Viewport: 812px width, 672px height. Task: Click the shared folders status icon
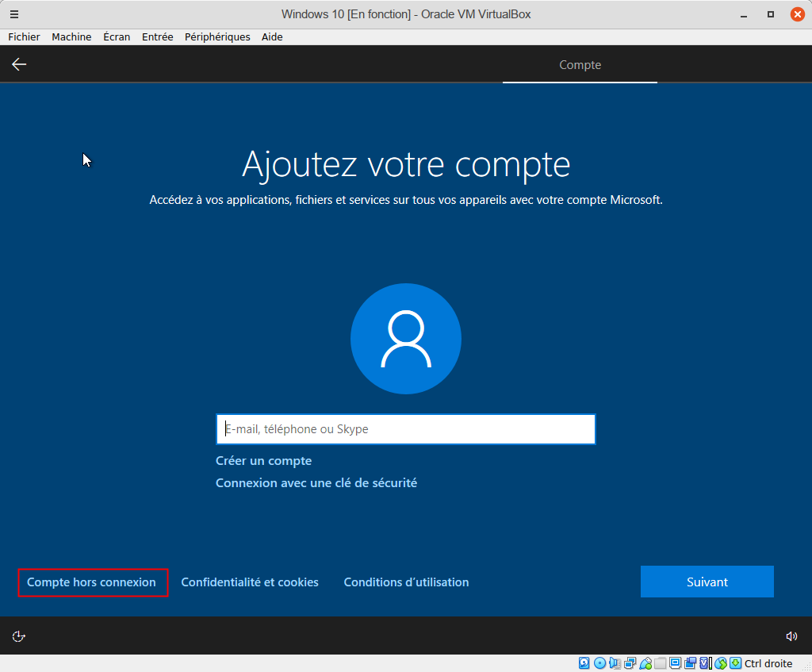tap(661, 663)
